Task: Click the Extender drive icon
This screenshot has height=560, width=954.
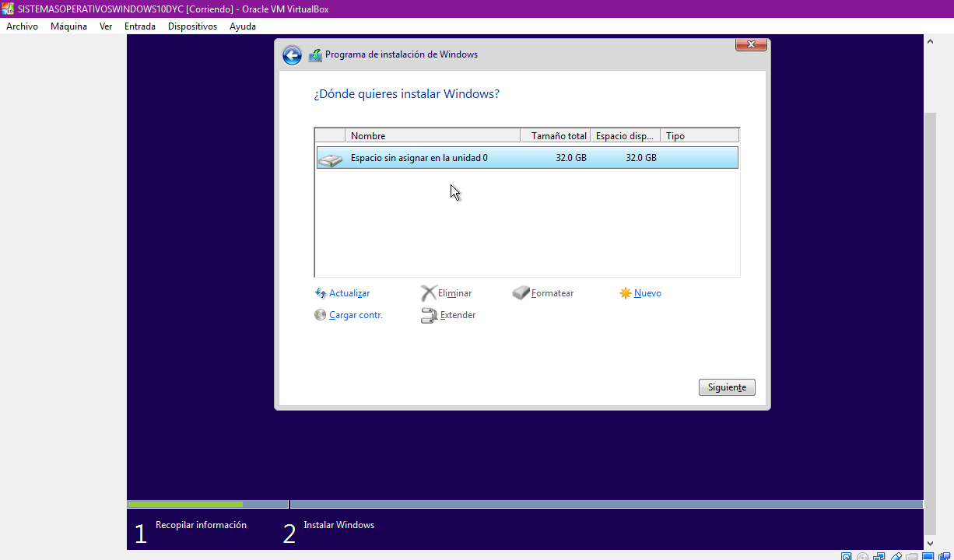Action: [429, 315]
